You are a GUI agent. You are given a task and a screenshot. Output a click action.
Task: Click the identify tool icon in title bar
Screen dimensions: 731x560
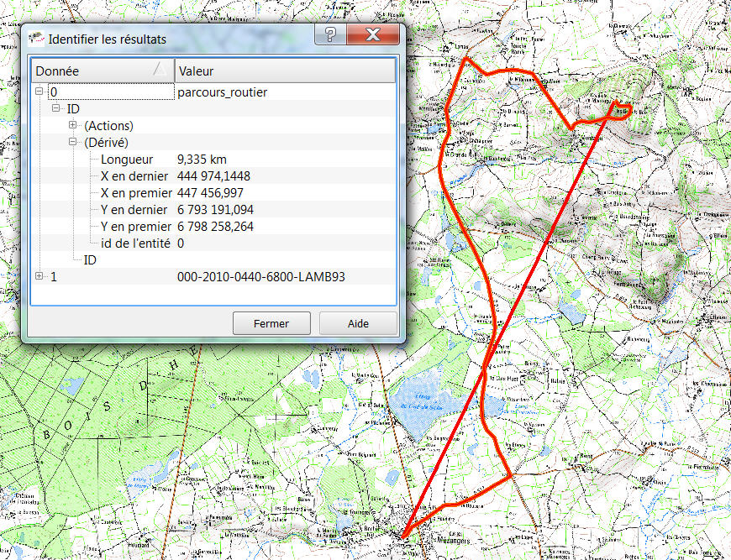[35, 39]
